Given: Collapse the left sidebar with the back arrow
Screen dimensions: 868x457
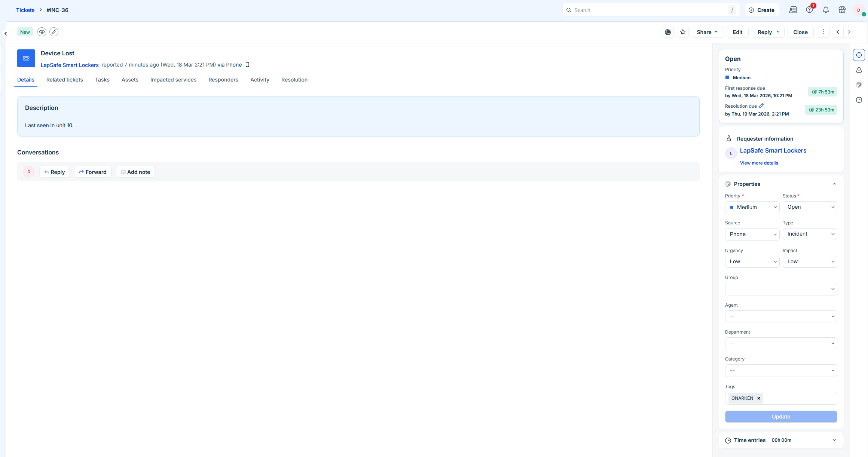Looking at the screenshot, I should (6, 34).
